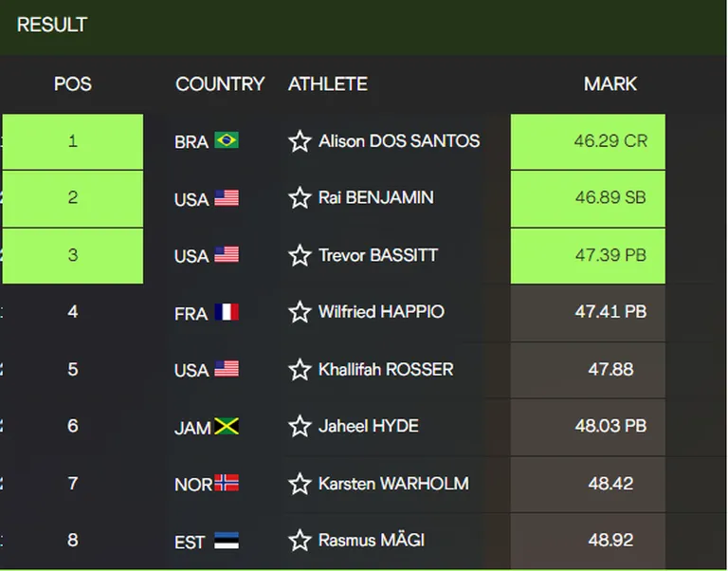Open the Rai BENJAMIN name link
The width and height of the screenshot is (728, 571).
(x=376, y=197)
